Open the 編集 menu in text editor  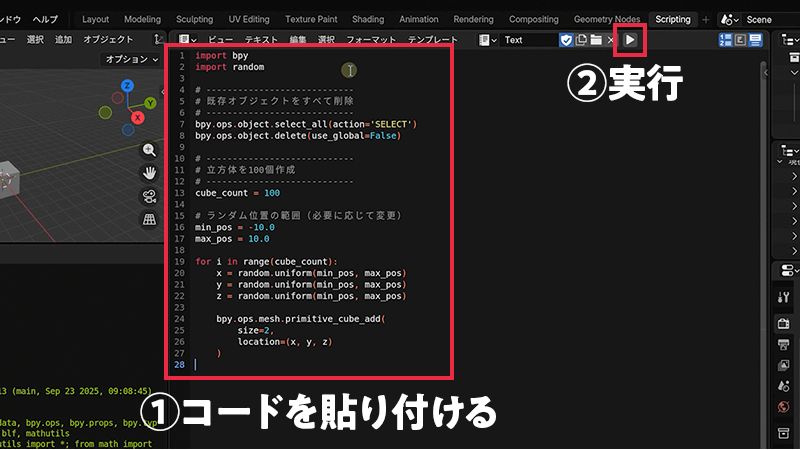click(x=298, y=40)
